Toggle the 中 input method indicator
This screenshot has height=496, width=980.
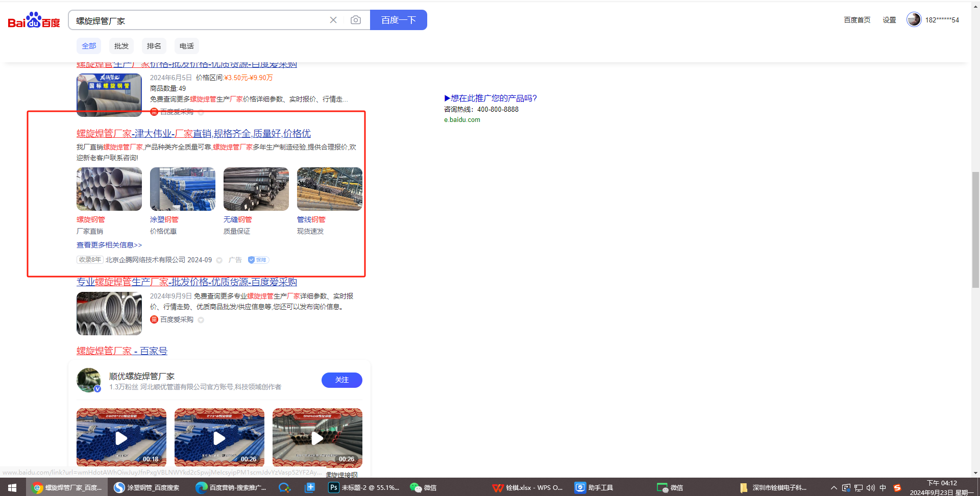pyautogui.click(x=883, y=487)
